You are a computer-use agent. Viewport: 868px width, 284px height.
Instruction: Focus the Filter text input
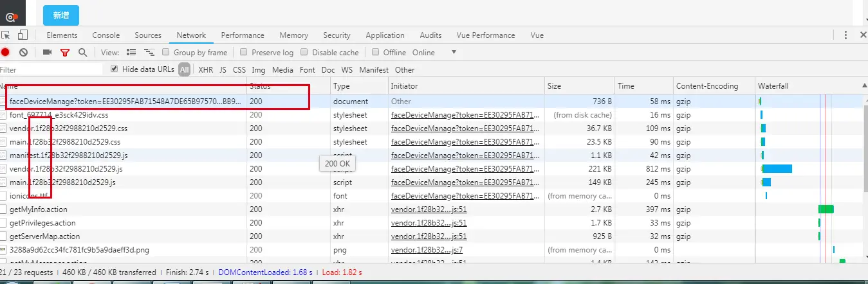point(51,69)
